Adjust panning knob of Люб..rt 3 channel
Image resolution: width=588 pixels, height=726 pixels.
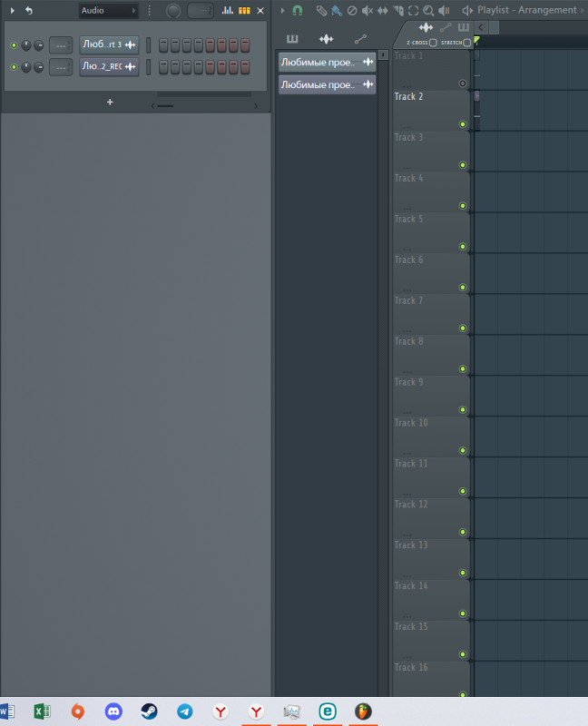(x=26, y=44)
